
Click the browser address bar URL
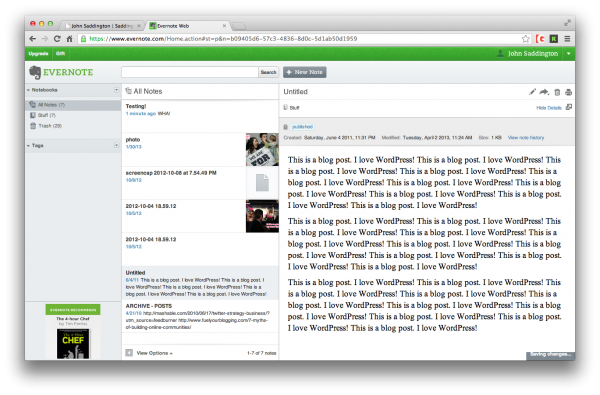(223, 39)
